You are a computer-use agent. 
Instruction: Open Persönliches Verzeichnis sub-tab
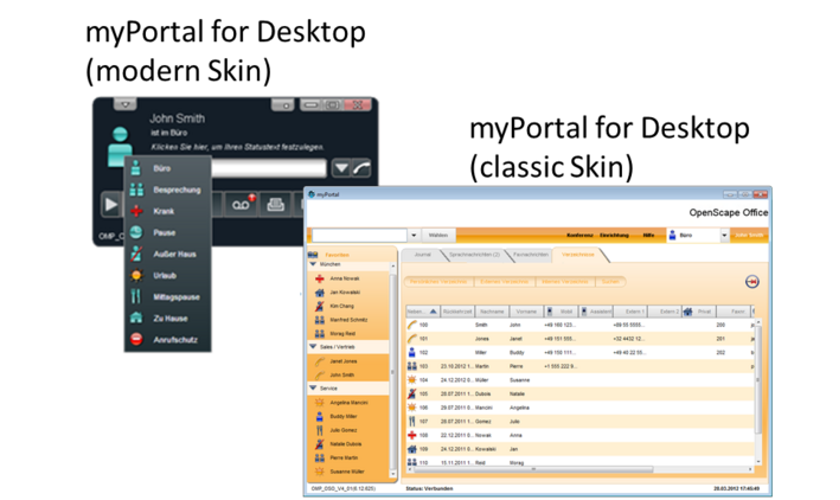(x=439, y=281)
